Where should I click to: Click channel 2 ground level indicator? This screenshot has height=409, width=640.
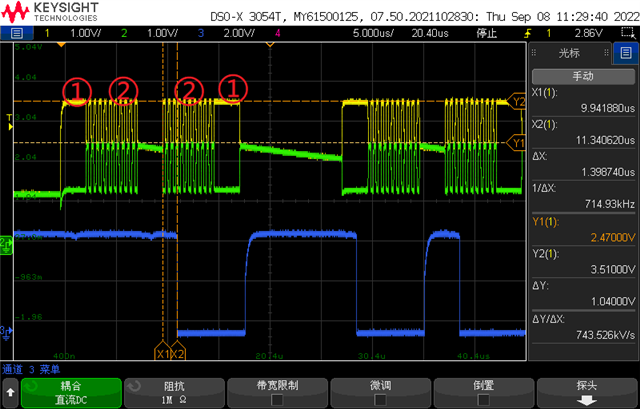pyautogui.click(x=6, y=245)
